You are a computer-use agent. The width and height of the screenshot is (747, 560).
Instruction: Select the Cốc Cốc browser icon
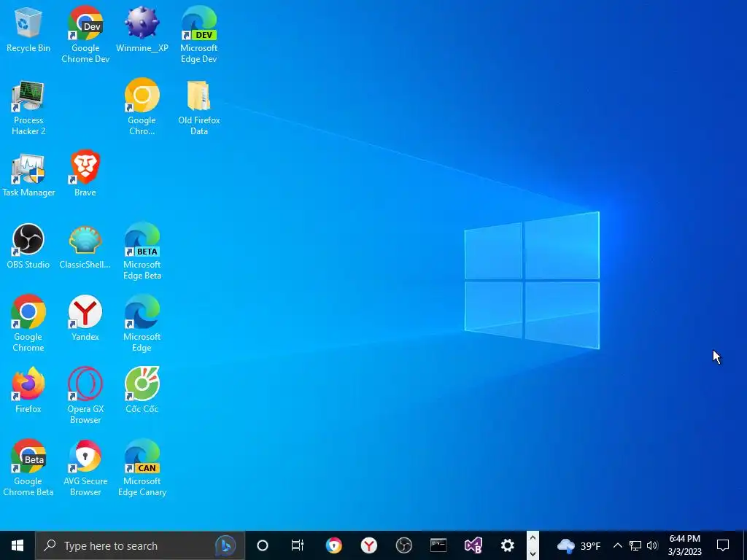142,390
